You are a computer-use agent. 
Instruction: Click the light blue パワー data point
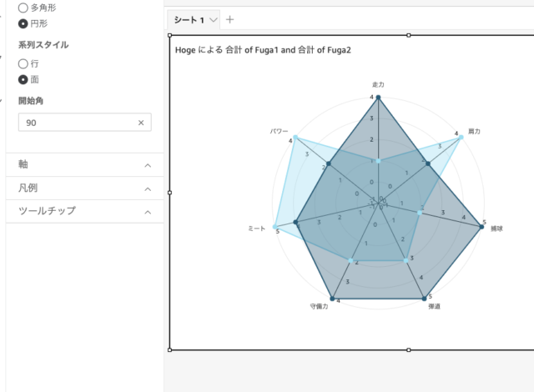(x=295, y=138)
